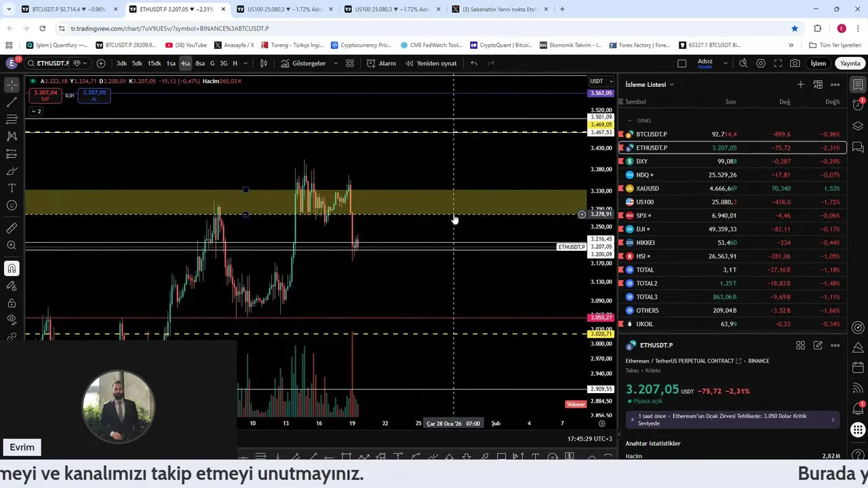Select the chart patterns tool
This screenshot has width=868, height=488.
click(x=12, y=136)
